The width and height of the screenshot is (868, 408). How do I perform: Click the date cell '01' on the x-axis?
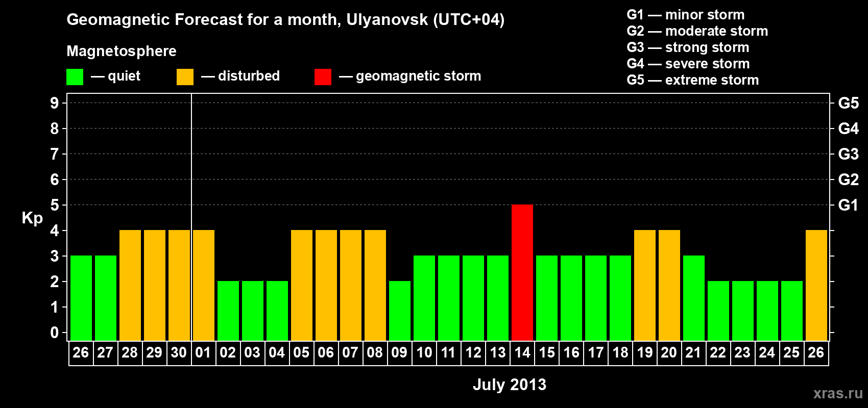coord(204,353)
